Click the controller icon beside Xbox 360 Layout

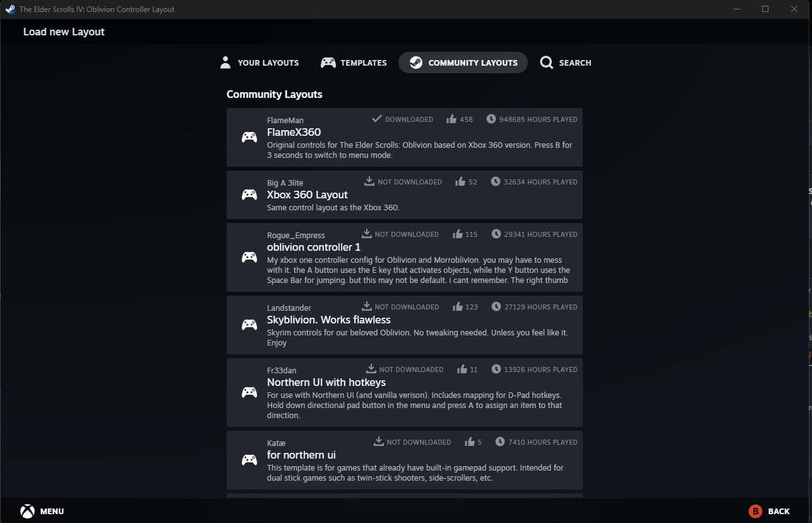pyautogui.click(x=249, y=195)
